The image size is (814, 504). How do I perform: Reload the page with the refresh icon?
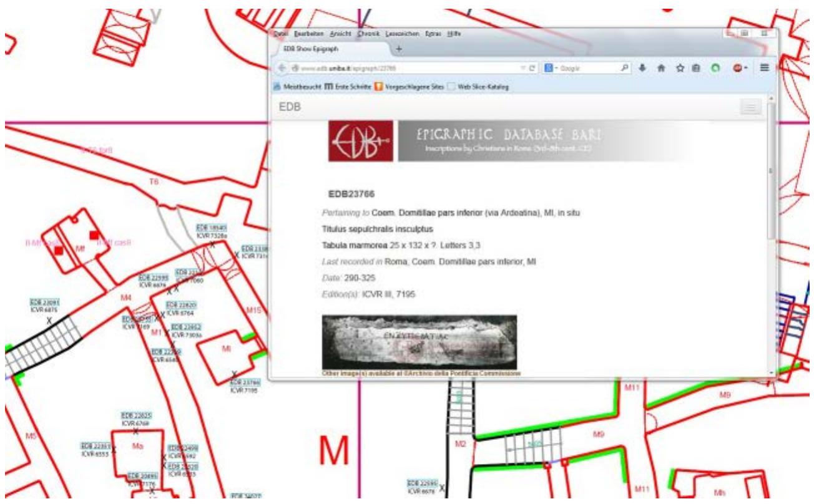pos(531,67)
